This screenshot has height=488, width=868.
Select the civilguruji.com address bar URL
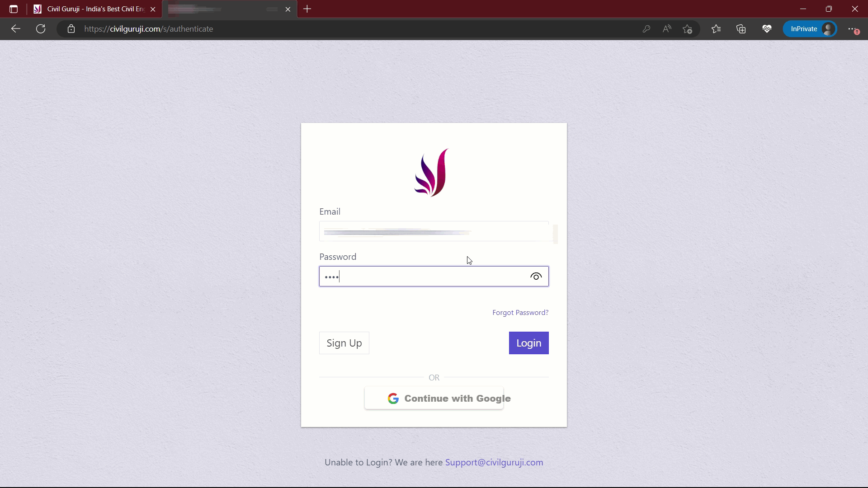149,29
